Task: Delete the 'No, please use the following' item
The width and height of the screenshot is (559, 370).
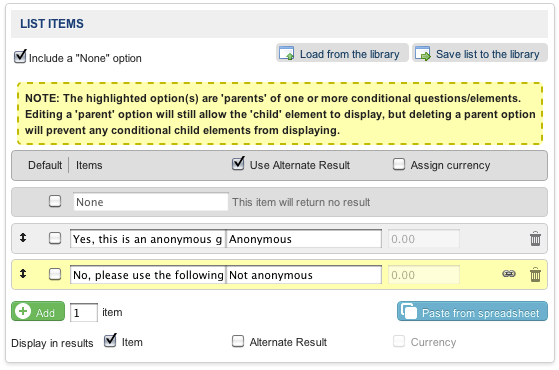Action: coord(535,274)
